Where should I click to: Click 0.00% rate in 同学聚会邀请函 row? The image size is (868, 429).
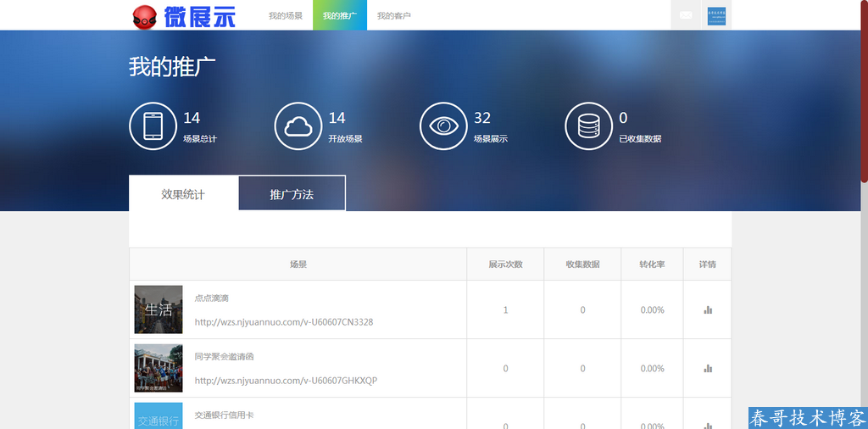coord(652,368)
